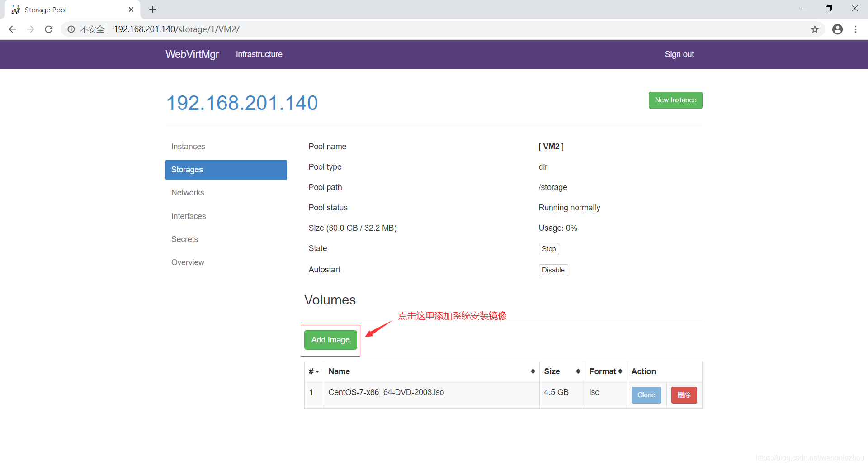Open the Chrome profile avatar

click(x=837, y=29)
